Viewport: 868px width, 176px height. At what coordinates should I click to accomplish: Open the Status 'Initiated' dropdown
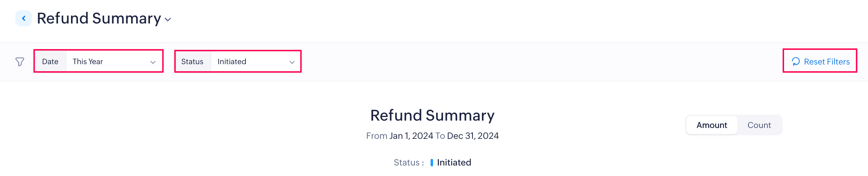coord(255,62)
